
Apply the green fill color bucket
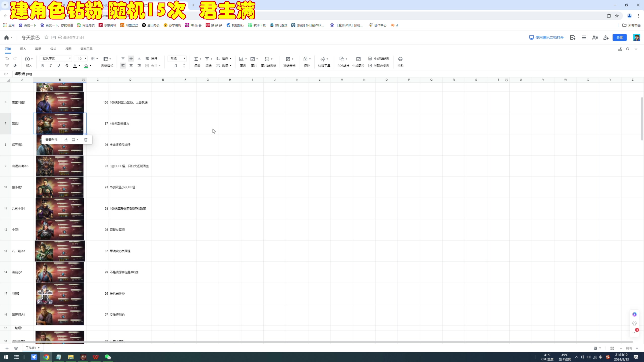86,66
